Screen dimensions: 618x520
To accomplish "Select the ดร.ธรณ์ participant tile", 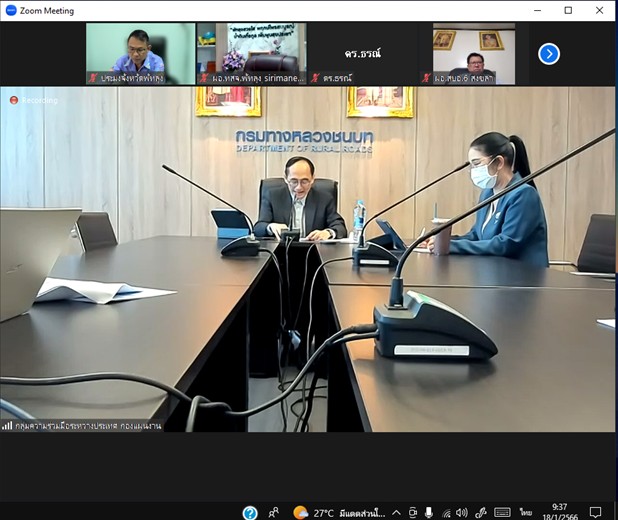I will [362, 54].
